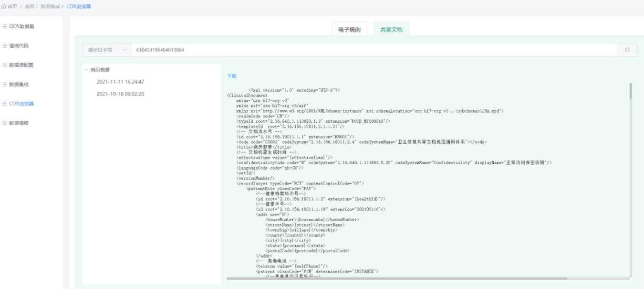Select record 2021-10-18 09:02:20
The image size is (644, 289).
[x=120, y=94]
